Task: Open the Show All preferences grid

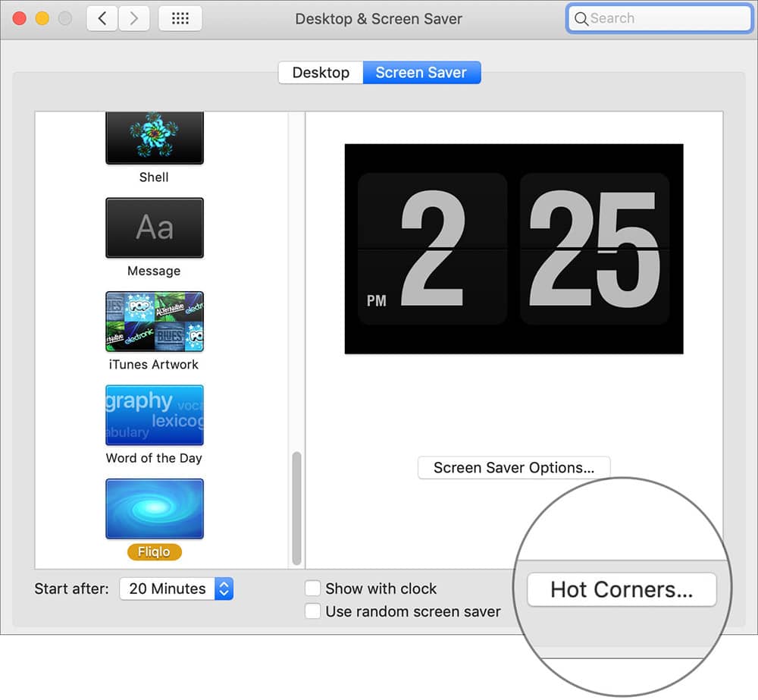Action: click(x=180, y=17)
